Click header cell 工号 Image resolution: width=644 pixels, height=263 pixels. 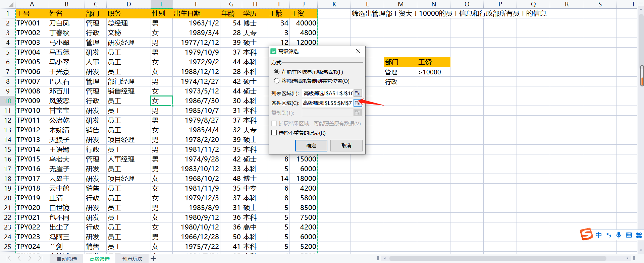pyautogui.click(x=32, y=13)
